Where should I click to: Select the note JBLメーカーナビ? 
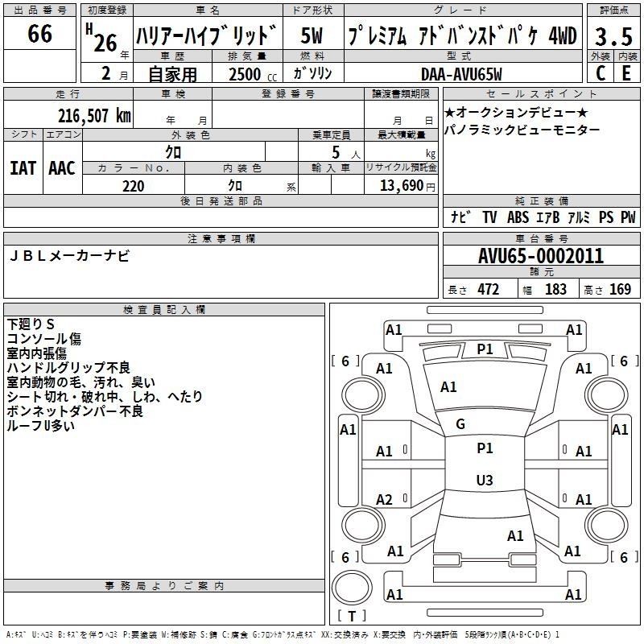(69, 256)
